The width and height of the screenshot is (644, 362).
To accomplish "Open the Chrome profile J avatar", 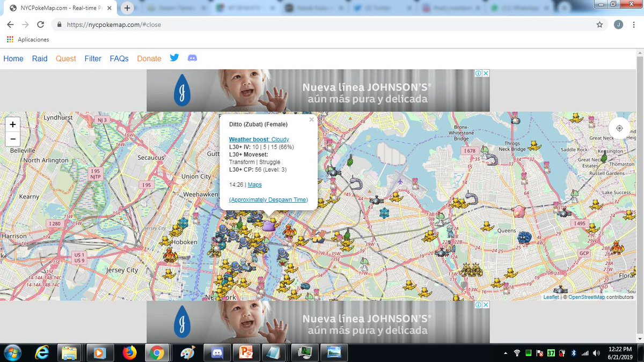I will point(619,25).
